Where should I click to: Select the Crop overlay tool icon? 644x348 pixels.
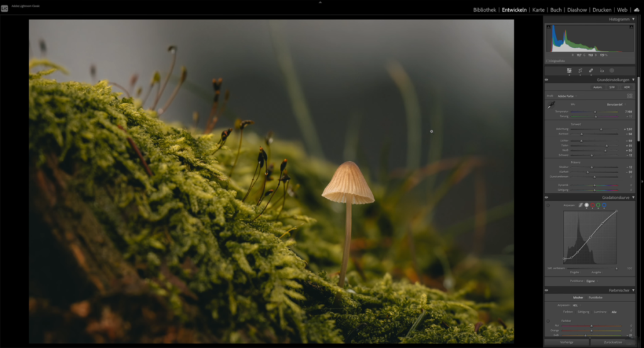(580, 70)
